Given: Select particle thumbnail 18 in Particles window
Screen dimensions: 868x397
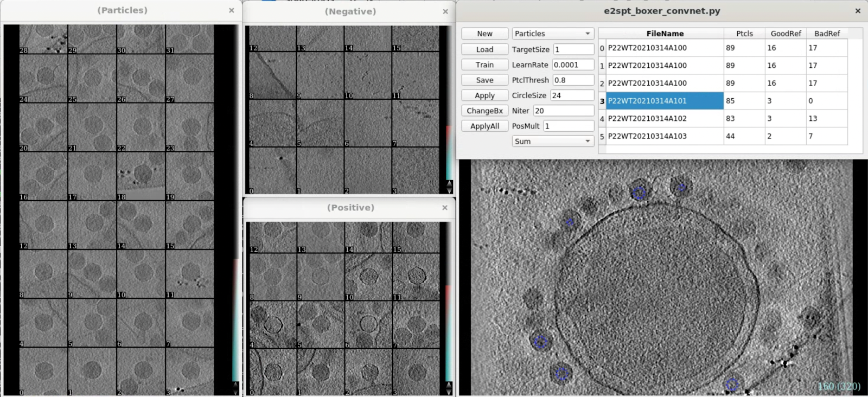Looking at the screenshot, I should (x=141, y=176).
